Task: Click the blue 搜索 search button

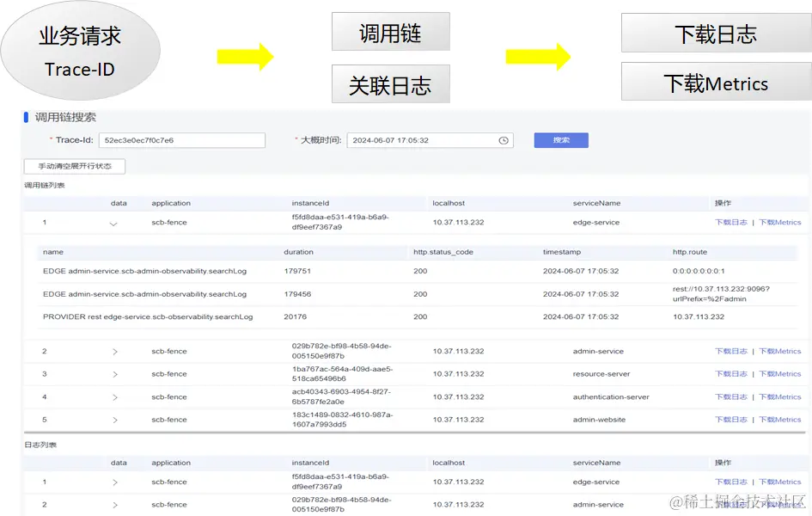Action: pos(561,140)
